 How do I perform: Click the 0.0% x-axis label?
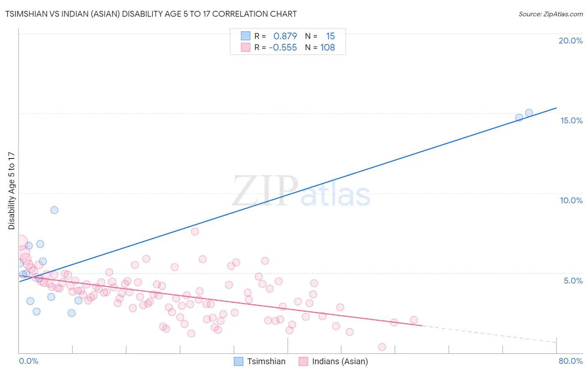29,361
